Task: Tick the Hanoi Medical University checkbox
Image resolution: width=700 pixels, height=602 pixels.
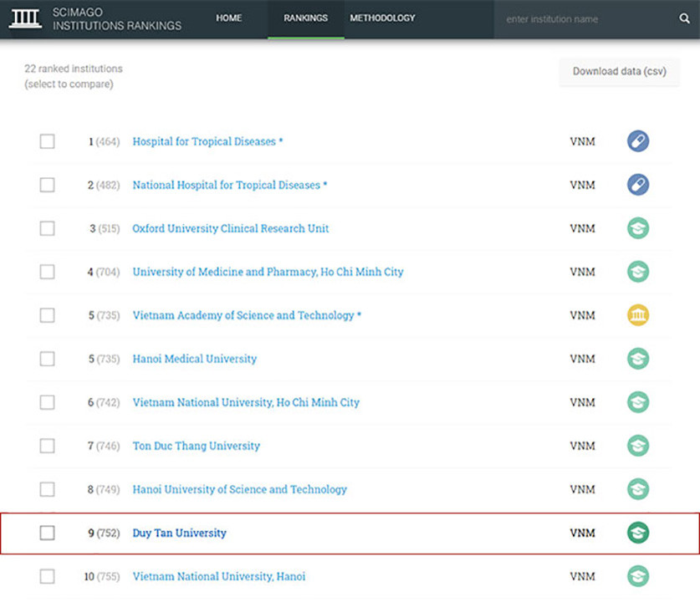Action: coord(48,359)
